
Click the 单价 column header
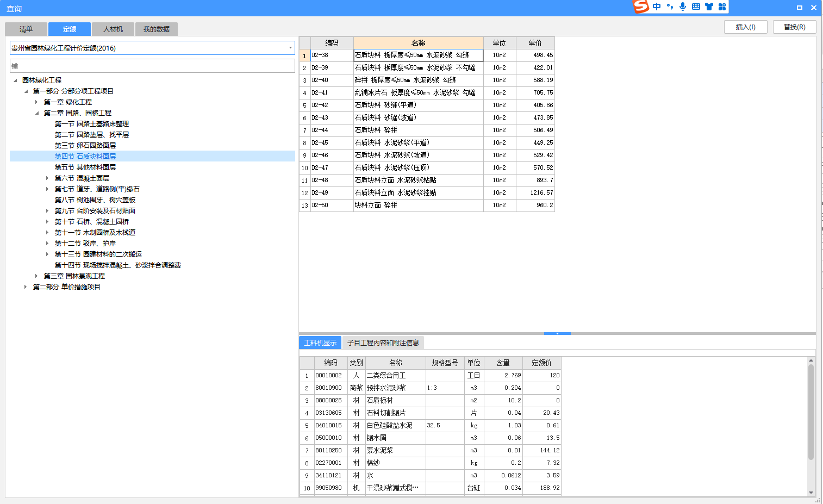point(535,43)
